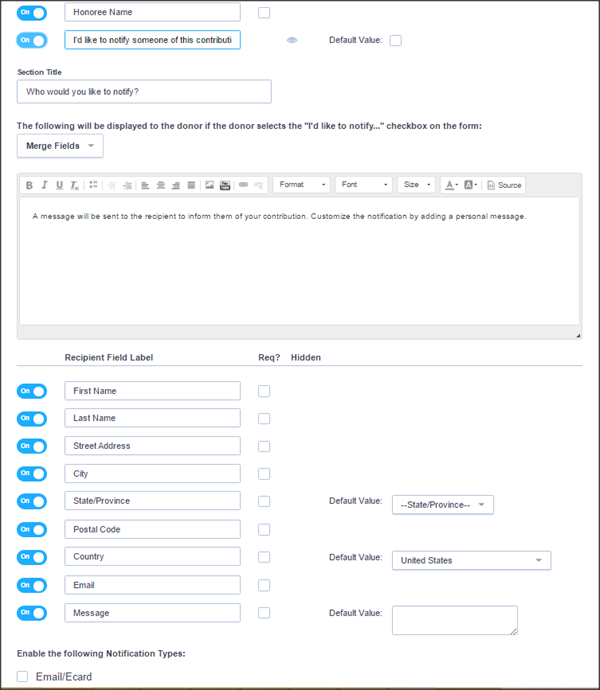Toggle the notify someone field switch
This screenshot has width=600, height=690.
pos(32,40)
